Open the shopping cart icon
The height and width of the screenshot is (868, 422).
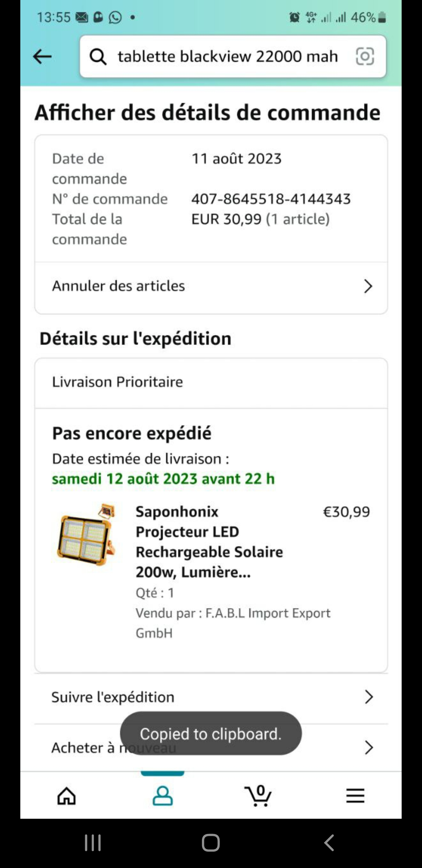pyautogui.click(x=258, y=796)
